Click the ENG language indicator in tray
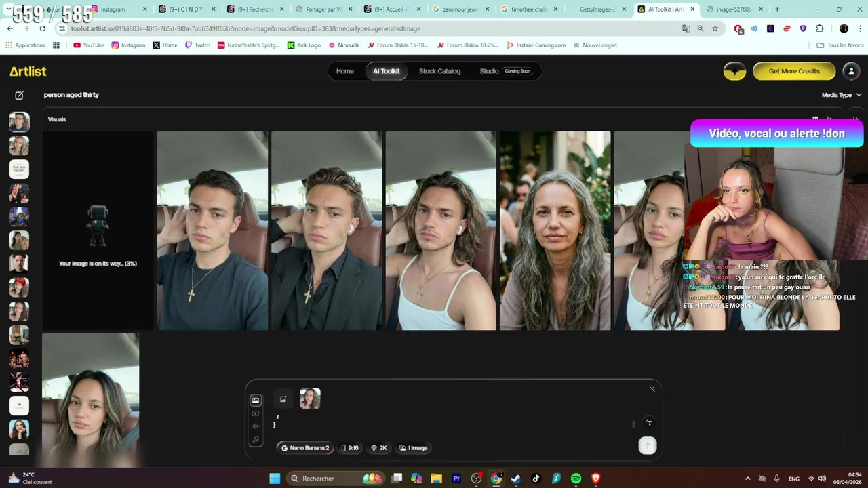 (793, 479)
